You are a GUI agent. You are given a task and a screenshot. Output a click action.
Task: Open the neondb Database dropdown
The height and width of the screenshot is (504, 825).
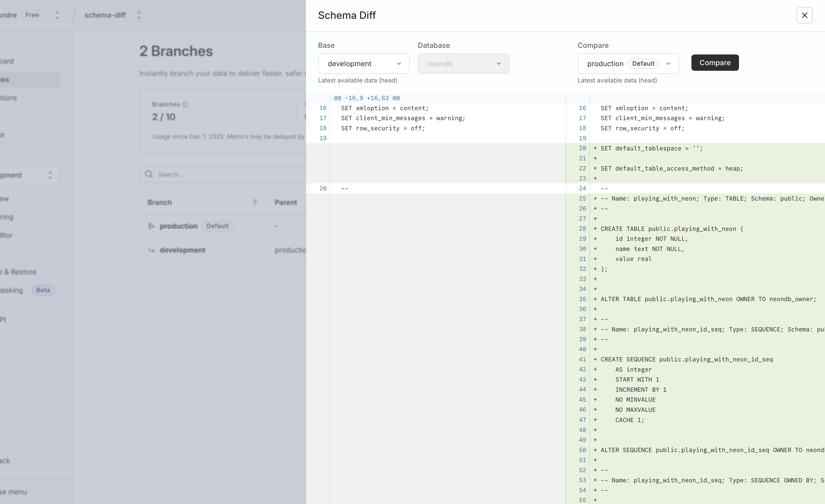point(463,64)
